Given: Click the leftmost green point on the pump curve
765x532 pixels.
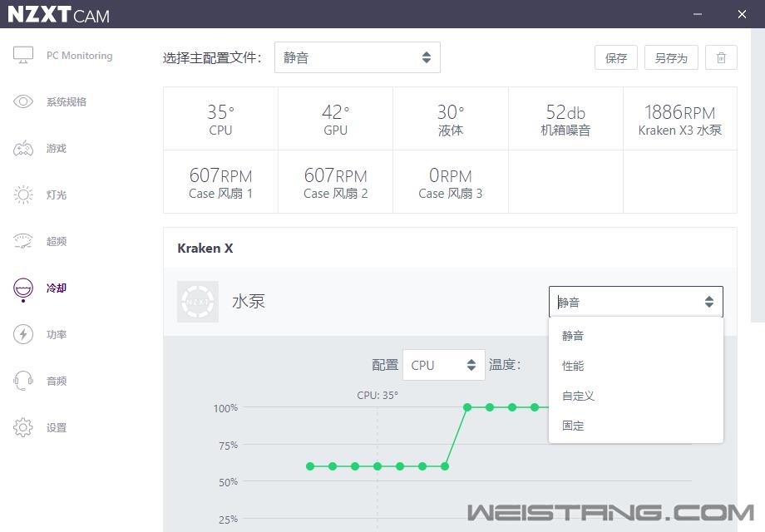Looking at the screenshot, I should pyautogui.click(x=310, y=466).
